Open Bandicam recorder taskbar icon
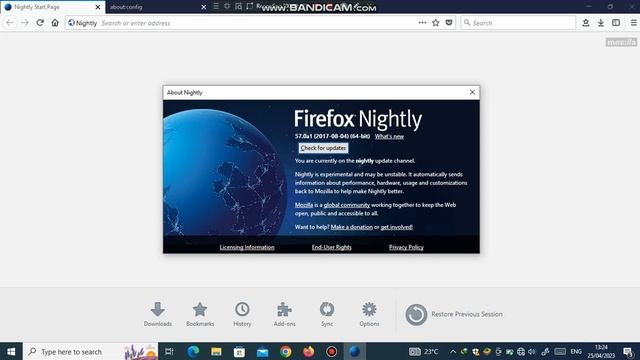This screenshot has width=640, height=360. [x=331, y=351]
